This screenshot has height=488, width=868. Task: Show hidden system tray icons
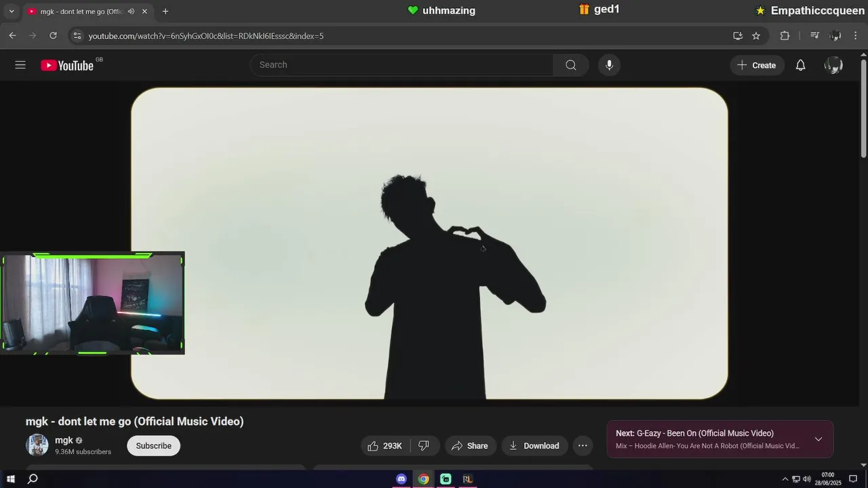785,479
